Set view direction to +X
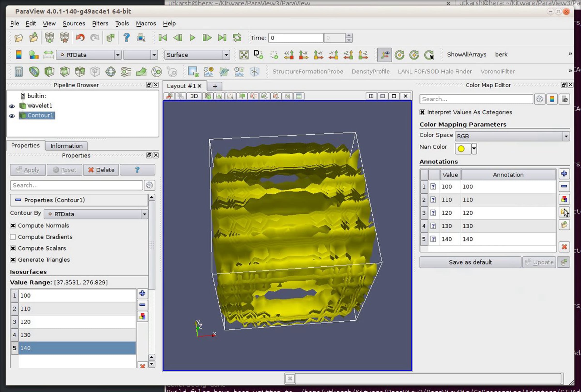The width and height of the screenshot is (581, 392). (x=289, y=55)
